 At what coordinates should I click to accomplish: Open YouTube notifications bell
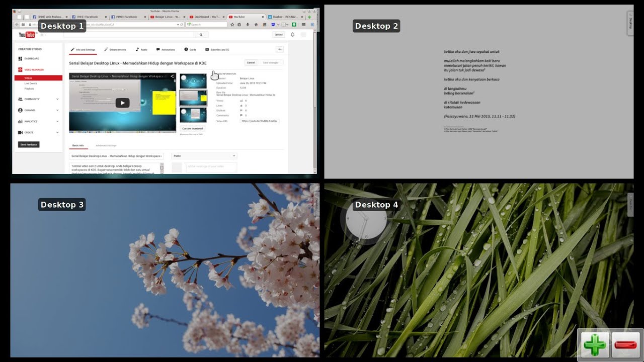(x=292, y=35)
